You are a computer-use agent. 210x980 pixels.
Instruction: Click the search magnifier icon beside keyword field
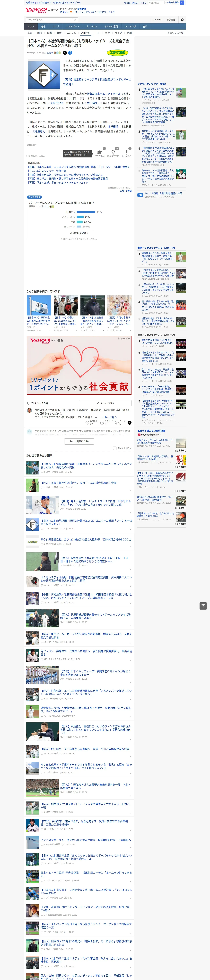[x=75, y=20]
